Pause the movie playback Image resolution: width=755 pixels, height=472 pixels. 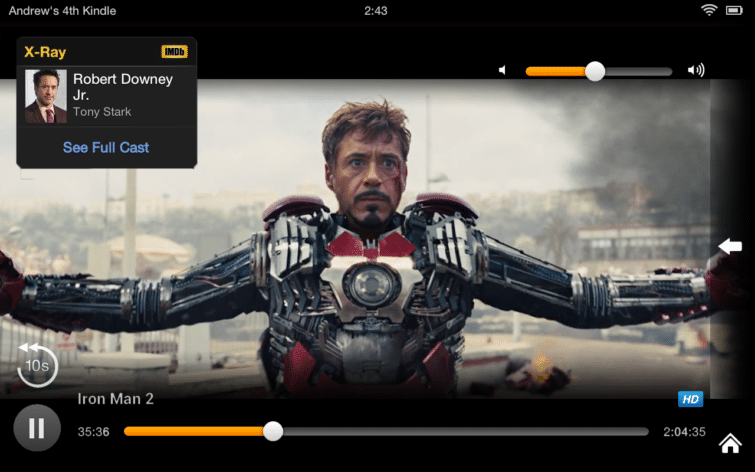[37, 428]
